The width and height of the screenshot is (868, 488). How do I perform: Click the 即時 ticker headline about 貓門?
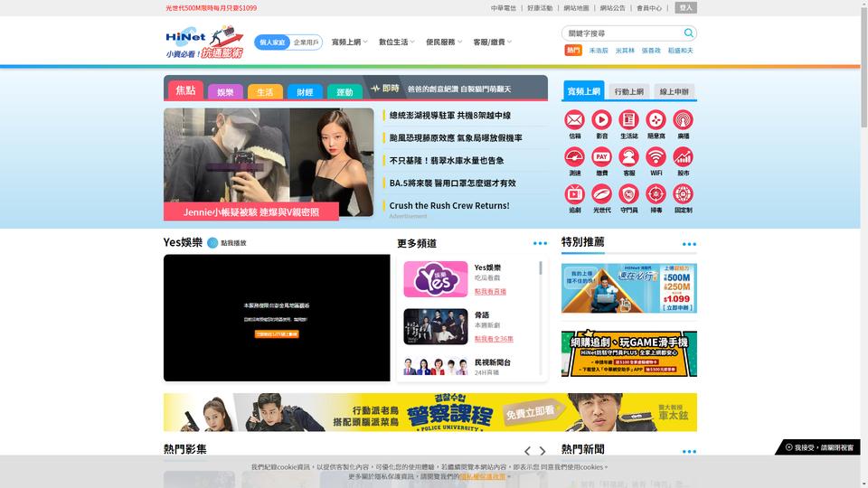(x=459, y=89)
